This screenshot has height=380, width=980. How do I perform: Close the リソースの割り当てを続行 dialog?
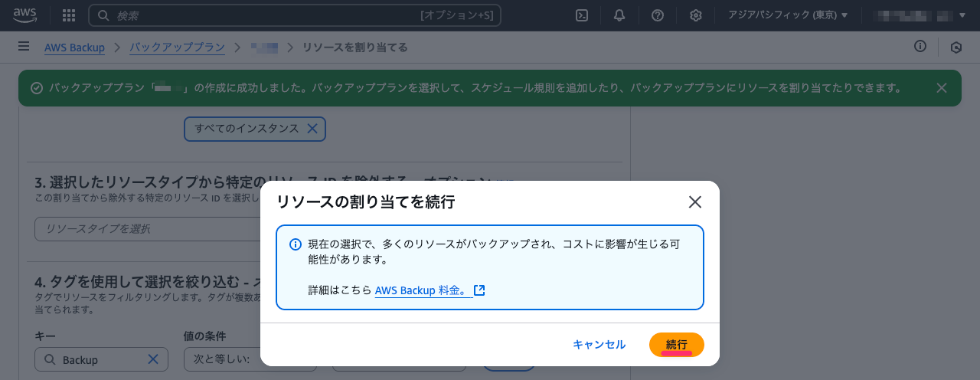[694, 202]
